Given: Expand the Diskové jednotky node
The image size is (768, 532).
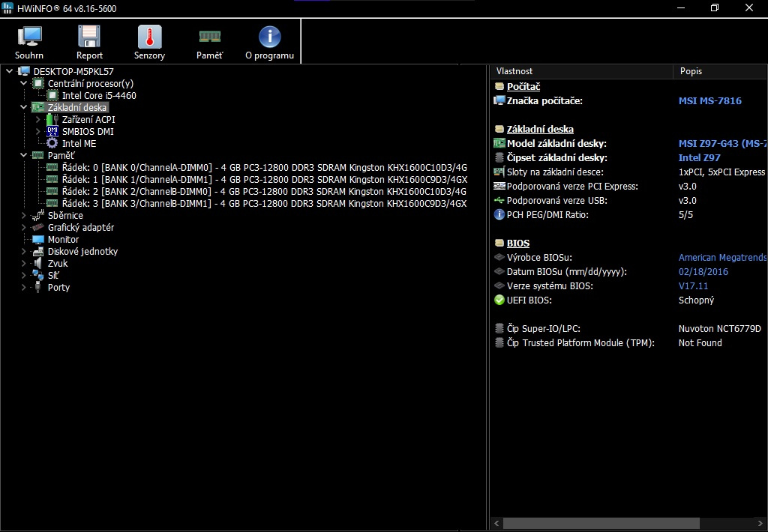Looking at the screenshot, I should 22,251.
